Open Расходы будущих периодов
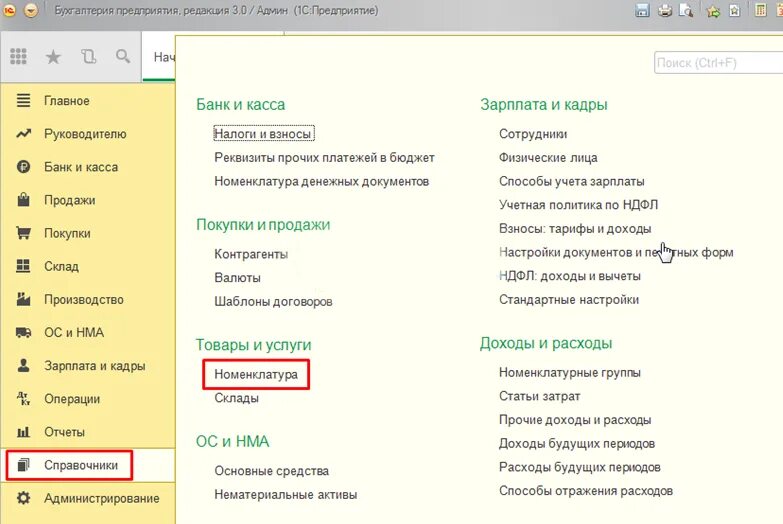This screenshot has width=783, height=524. click(580, 468)
